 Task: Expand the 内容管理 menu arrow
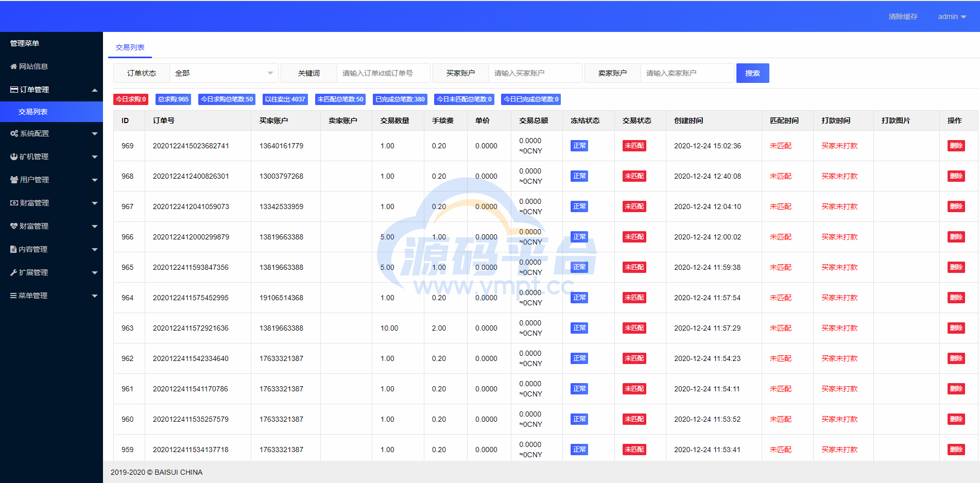[x=95, y=250]
